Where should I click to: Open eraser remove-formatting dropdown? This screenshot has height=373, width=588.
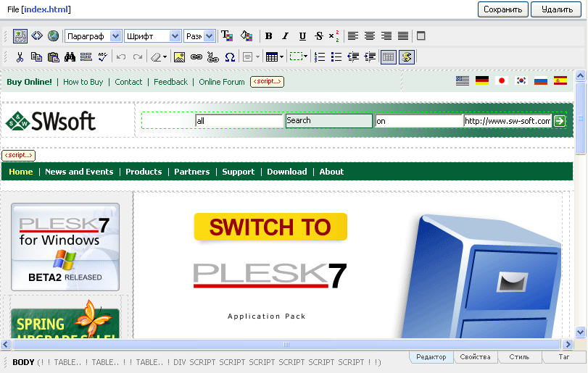click(x=159, y=57)
